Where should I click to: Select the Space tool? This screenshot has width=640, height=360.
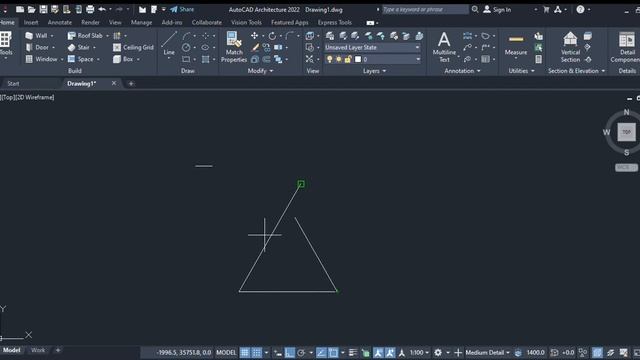tap(80, 59)
